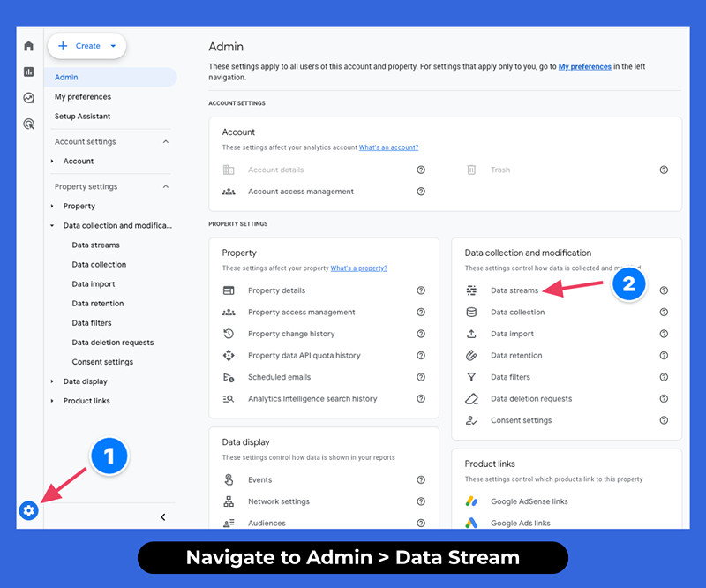Click the Network settings hierarchy icon
Screen dimensions: 706x588
[229, 501]
